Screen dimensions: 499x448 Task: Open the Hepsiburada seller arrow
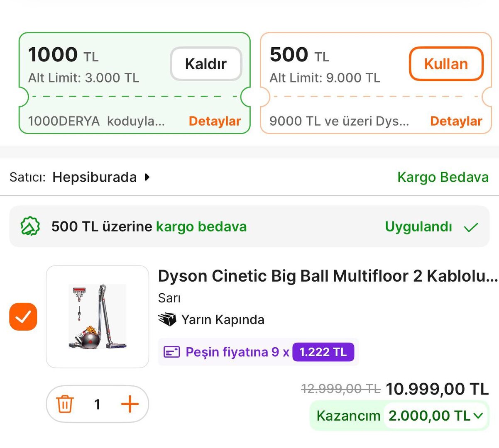[x=147, y=177]
